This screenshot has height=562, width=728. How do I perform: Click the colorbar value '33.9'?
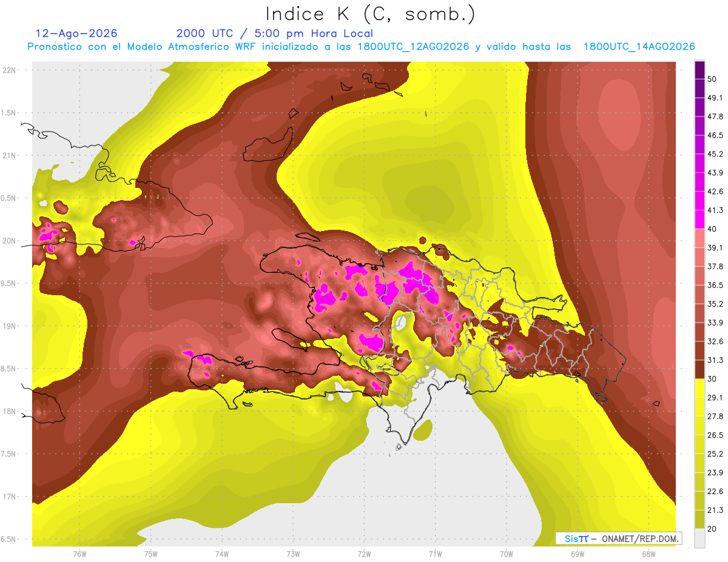point(715,323)
